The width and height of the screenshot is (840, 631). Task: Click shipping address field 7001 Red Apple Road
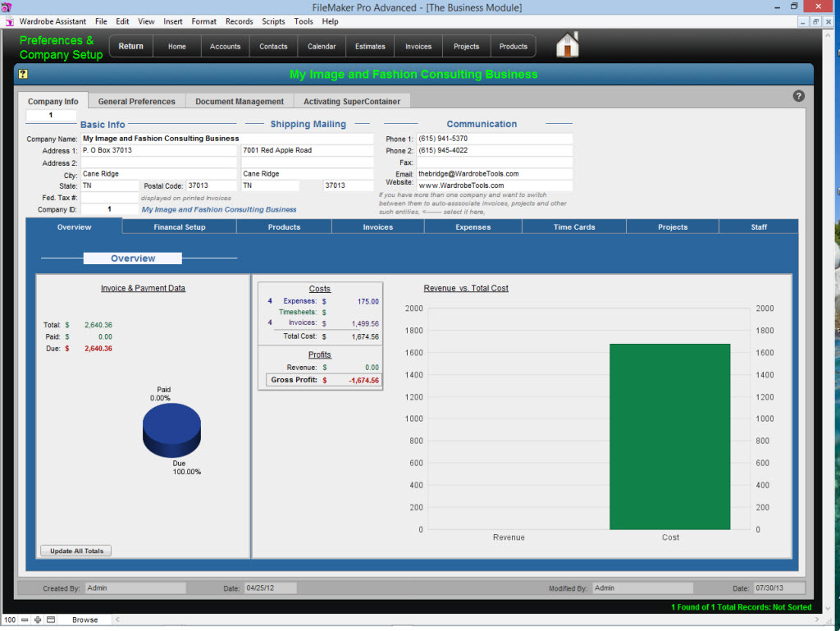(308, 150)
